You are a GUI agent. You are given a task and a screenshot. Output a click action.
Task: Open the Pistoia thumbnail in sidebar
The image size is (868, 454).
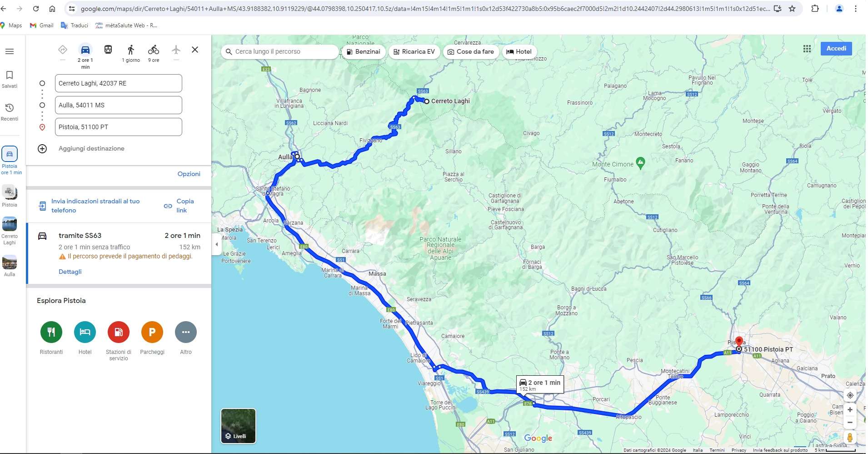click(10, 192)
